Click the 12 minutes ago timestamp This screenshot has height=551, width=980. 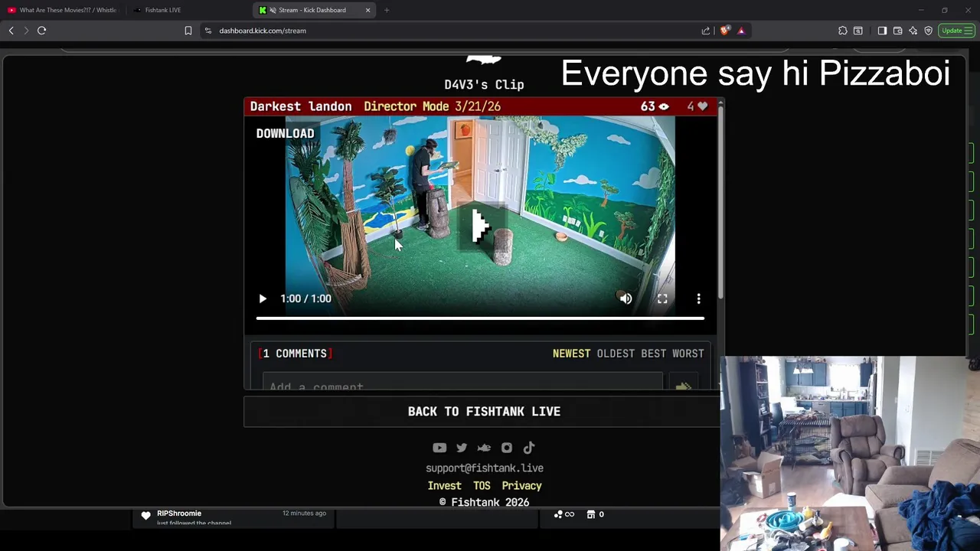pos(304,514)
